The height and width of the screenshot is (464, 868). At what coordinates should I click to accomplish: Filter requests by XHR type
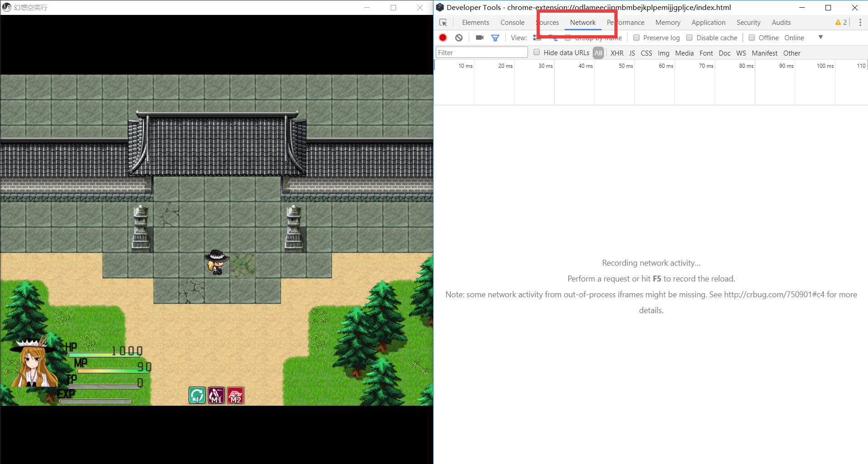pyautogui.click(x=617, y=53)
